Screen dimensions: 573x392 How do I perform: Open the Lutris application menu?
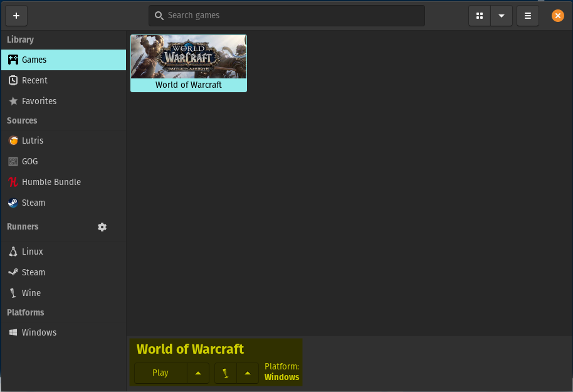coord(527,15)
